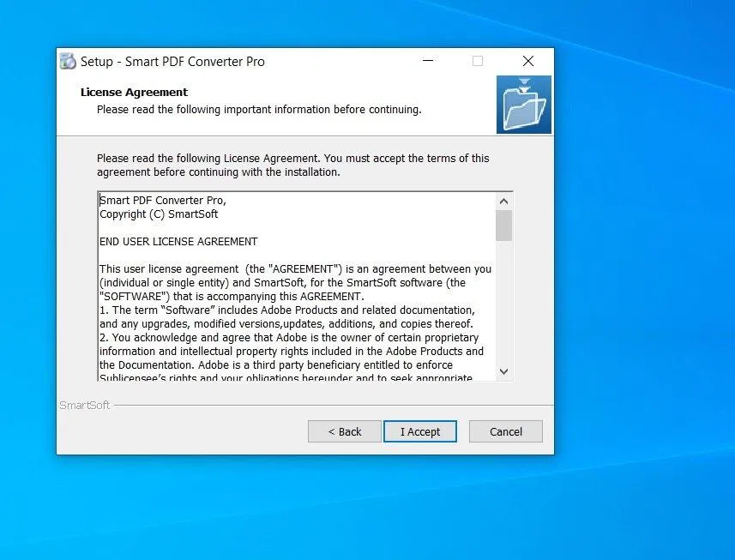Click the "END USER LICENSE AGREEMENT" line
Screen dimensions: 735x560
pos(178,242)
